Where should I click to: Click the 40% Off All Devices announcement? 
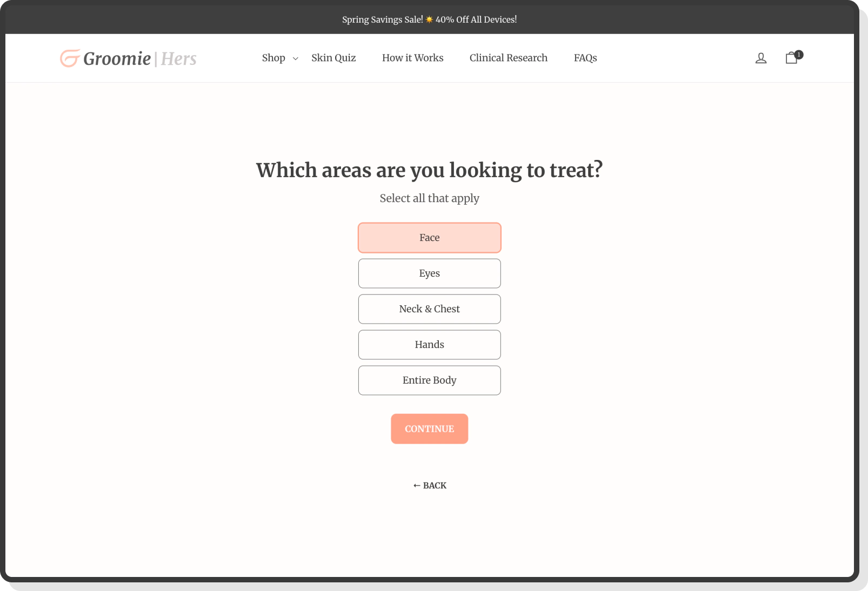476,19
